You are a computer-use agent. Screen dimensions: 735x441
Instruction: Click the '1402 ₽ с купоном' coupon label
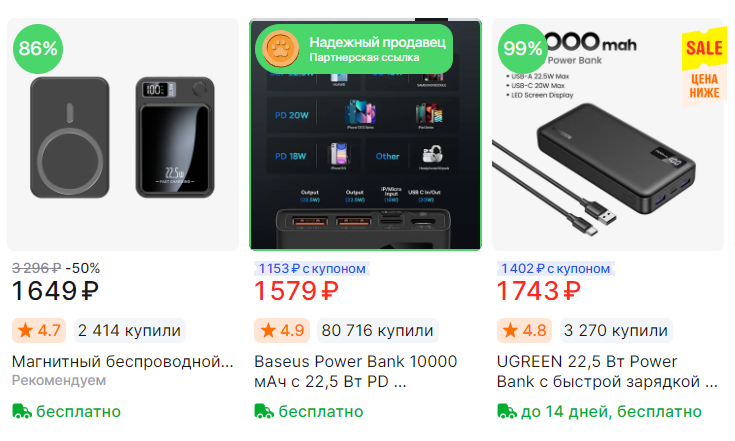(x=555, y=269)
